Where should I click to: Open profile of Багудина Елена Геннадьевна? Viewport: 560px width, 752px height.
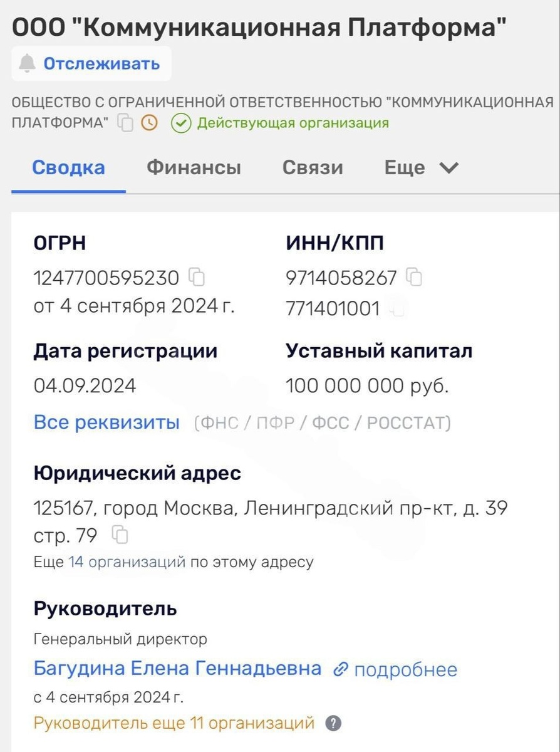click(x=177, y=669)
